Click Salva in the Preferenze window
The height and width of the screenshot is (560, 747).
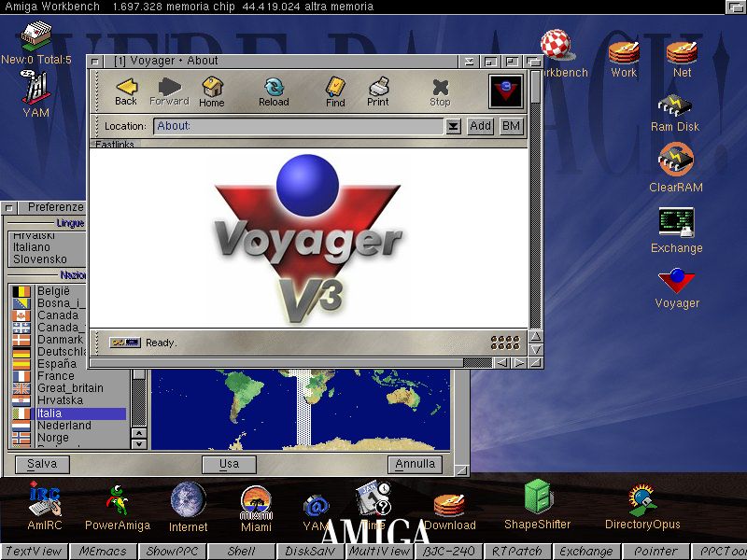coord(42,464)
